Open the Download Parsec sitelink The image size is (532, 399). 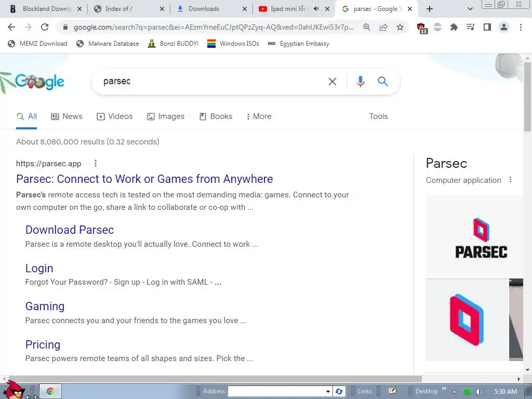point(70,230)
